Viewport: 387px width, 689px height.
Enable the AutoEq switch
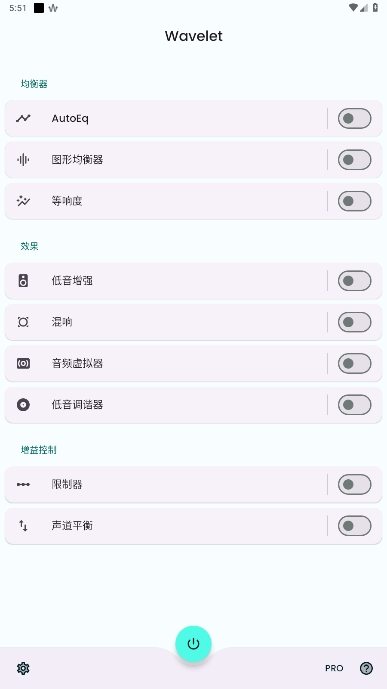[x=354, y=118]
